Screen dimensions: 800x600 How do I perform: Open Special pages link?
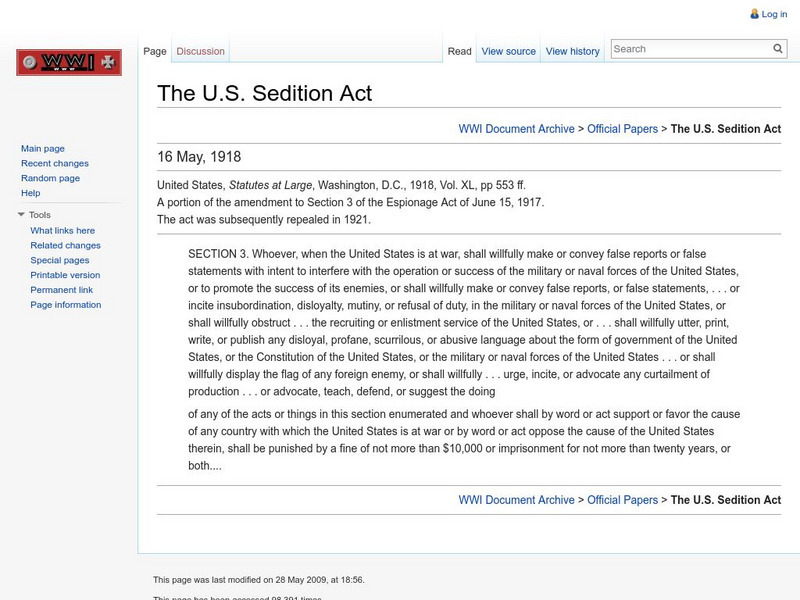click(x=60, y=260)
